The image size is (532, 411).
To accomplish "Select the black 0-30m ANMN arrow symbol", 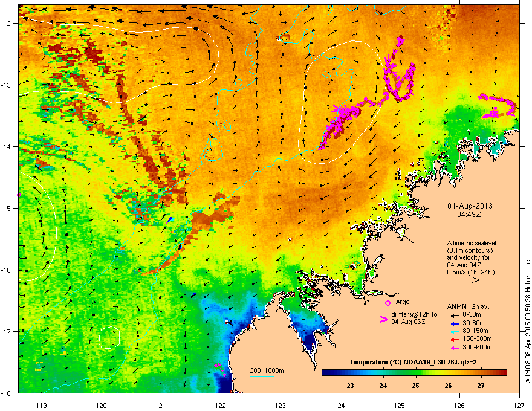I will point(455,315).
